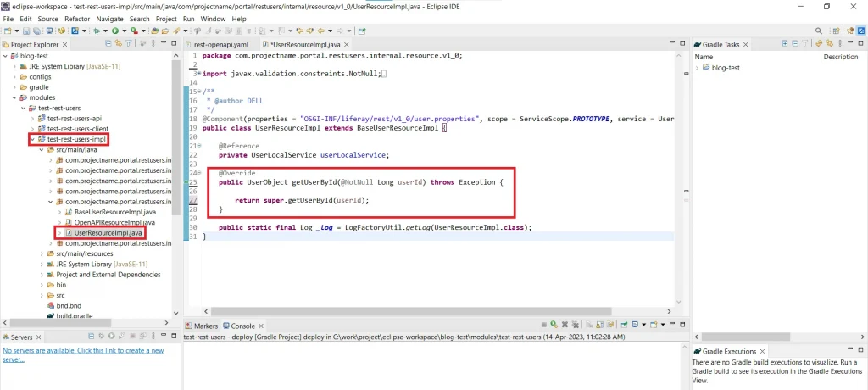
Task: Click the Save All toolbar icon
Action: click(36, 31)
